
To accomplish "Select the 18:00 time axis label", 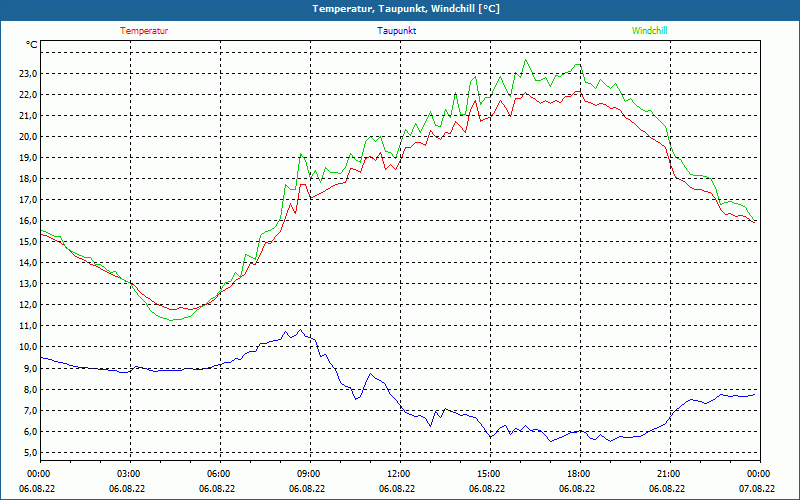I will click(x=578, y=474).
